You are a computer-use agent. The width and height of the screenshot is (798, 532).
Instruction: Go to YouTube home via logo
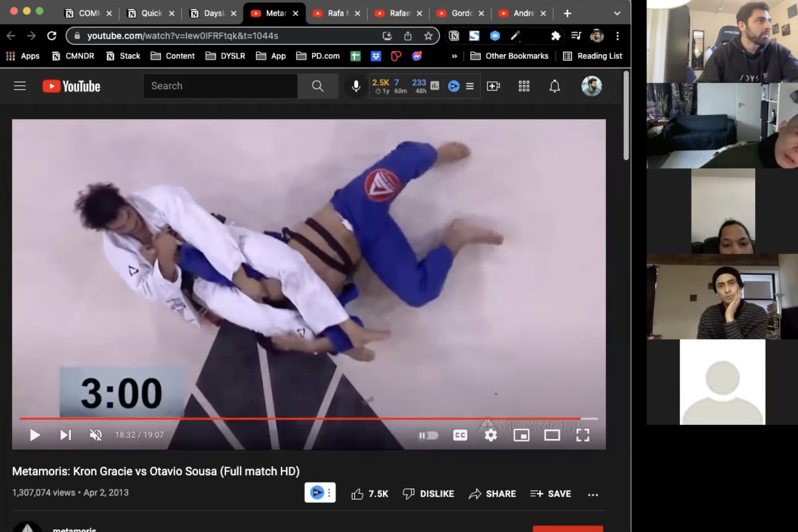[71, 86]
